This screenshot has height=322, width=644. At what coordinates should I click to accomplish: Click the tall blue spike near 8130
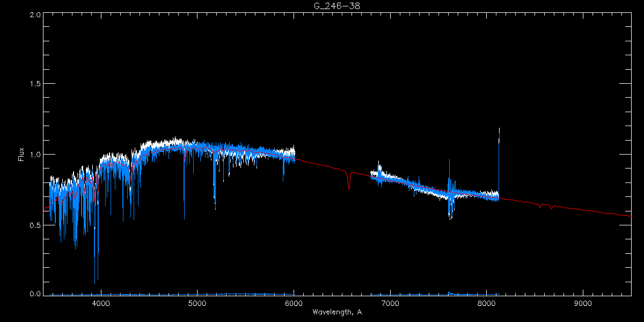pos(499,135)
